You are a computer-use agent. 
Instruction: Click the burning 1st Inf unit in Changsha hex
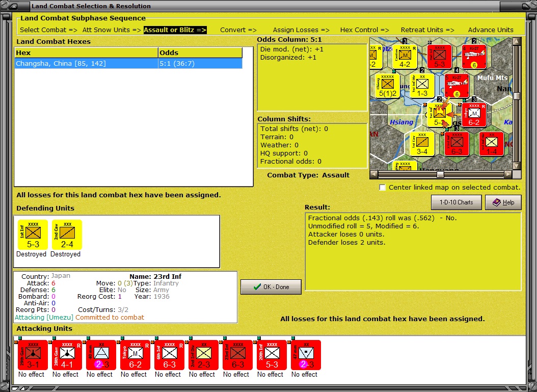pyautogui.click(x=439, y=115)
